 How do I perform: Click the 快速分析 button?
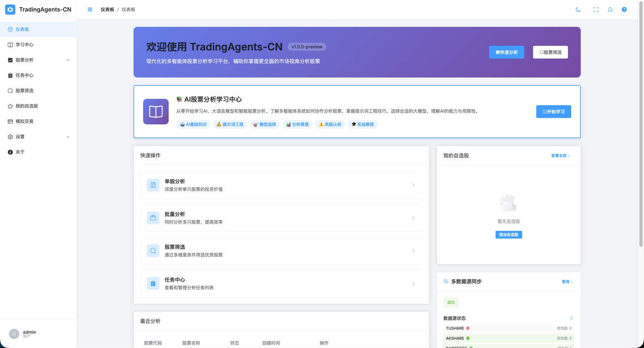coord(507,52)
